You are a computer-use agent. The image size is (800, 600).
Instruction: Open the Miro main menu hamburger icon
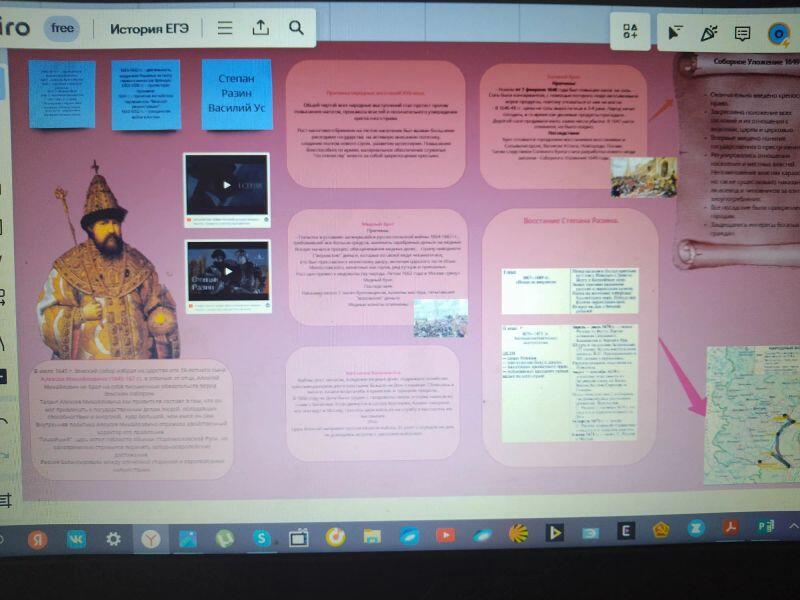(x=226, y=29)
